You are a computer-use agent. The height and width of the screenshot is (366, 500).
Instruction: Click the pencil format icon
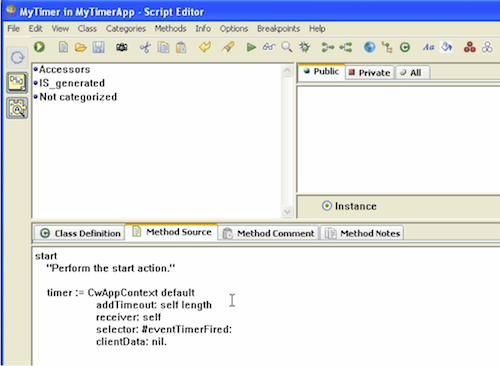point(228,47)
